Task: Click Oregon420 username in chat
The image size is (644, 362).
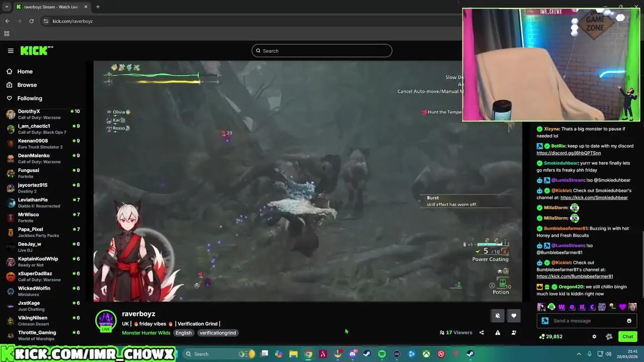Action: click(571, 287)
